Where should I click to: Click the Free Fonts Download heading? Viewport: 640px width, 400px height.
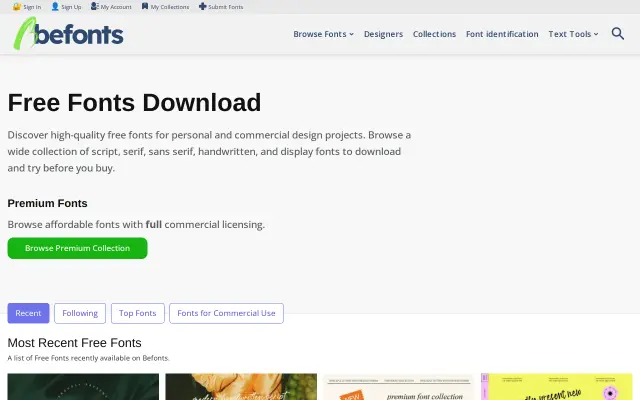point(134,102)
